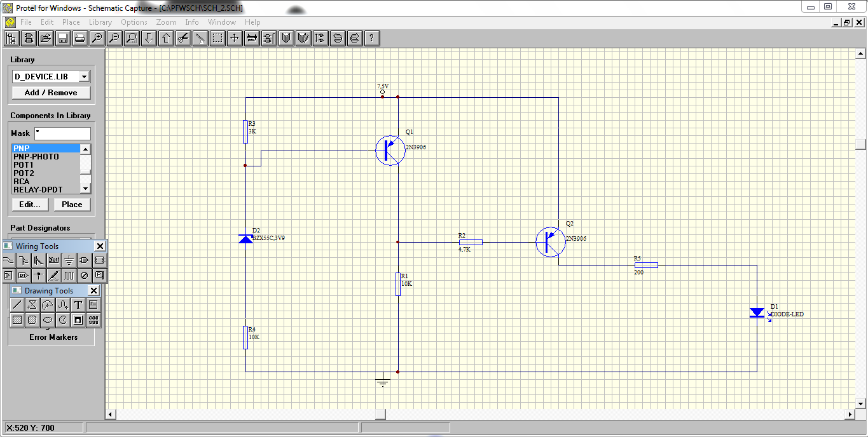Select the D1 port tool
Viewport: 868px width, 437px height.
[24, 275]
